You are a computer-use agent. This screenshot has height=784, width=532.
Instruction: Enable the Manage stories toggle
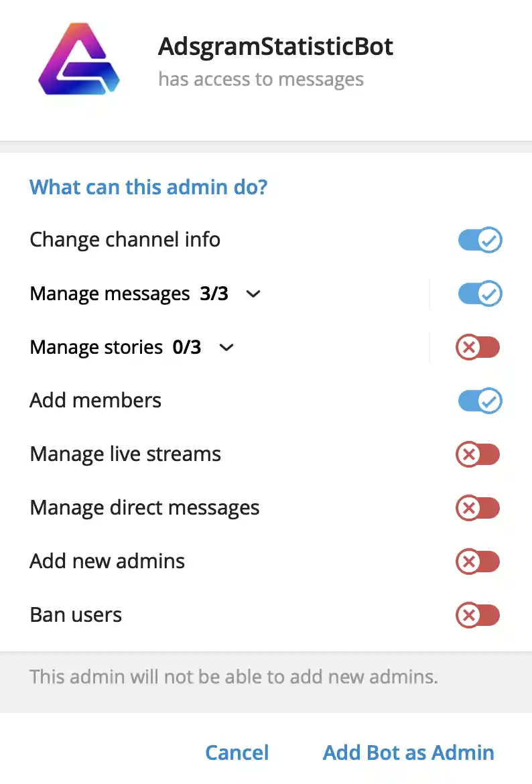point(478,347)
